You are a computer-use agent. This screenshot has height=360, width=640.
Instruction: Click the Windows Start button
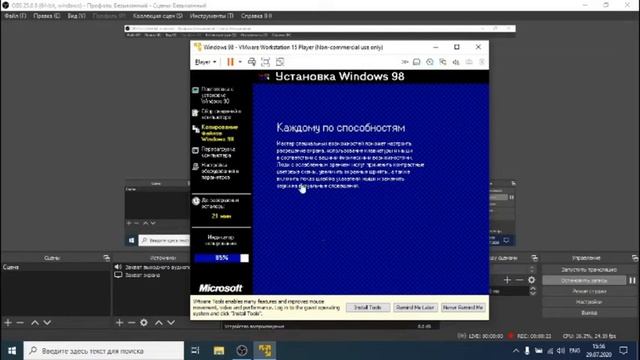tap(12, 351)
